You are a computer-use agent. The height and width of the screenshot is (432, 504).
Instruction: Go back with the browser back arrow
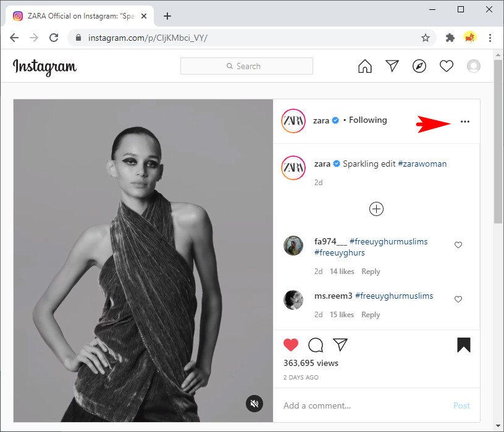pyautogui.click(x=14, y=38)
